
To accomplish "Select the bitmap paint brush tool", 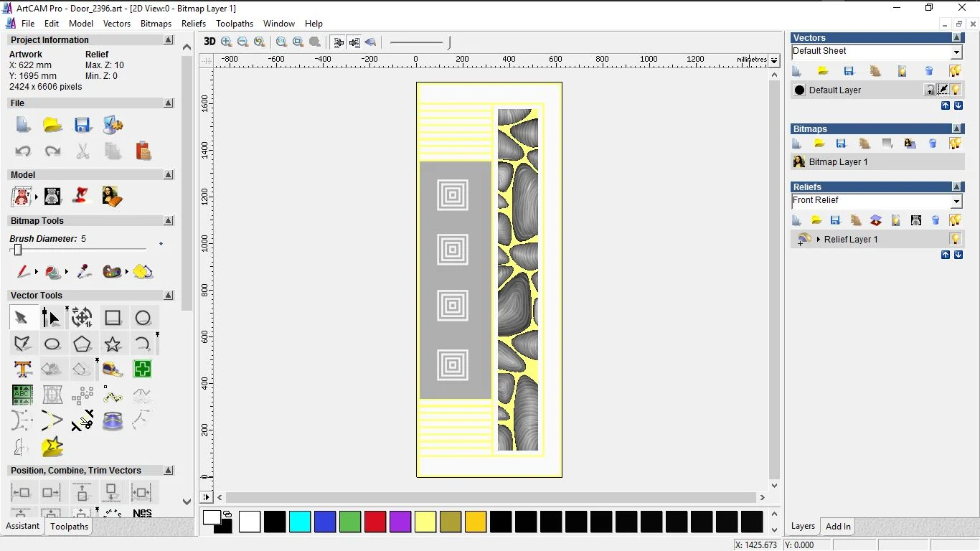I will coord(23,272).
